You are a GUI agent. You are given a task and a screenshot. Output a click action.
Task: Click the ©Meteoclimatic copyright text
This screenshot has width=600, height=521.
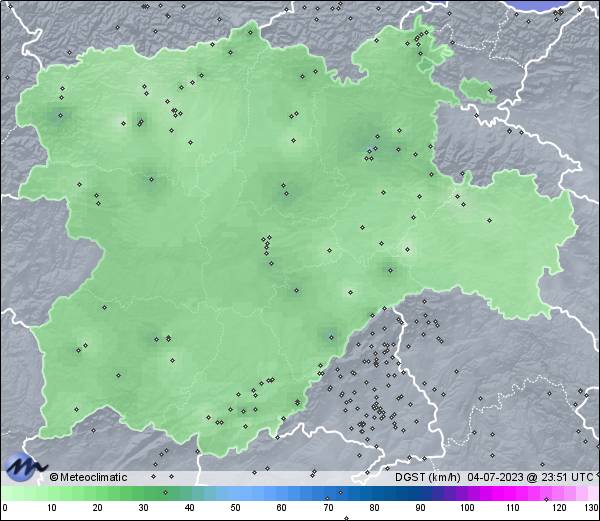pyautogui.click(x=88, y=477)
